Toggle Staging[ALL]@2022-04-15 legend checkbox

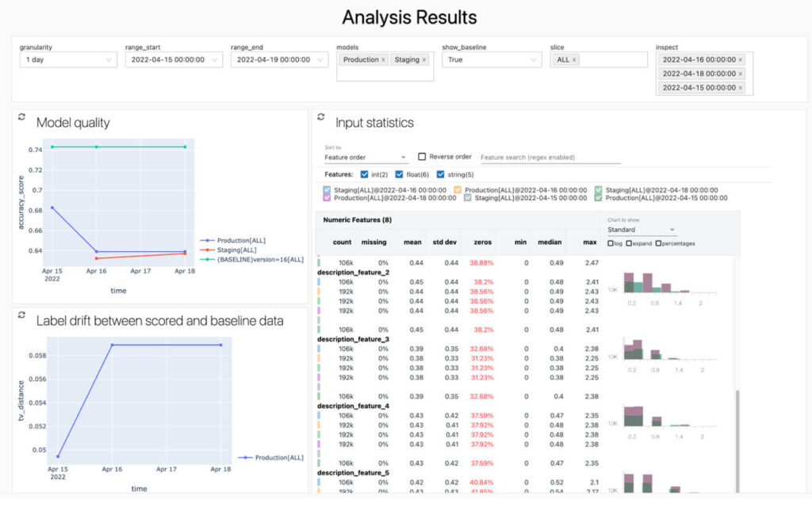tap(468, 198)
